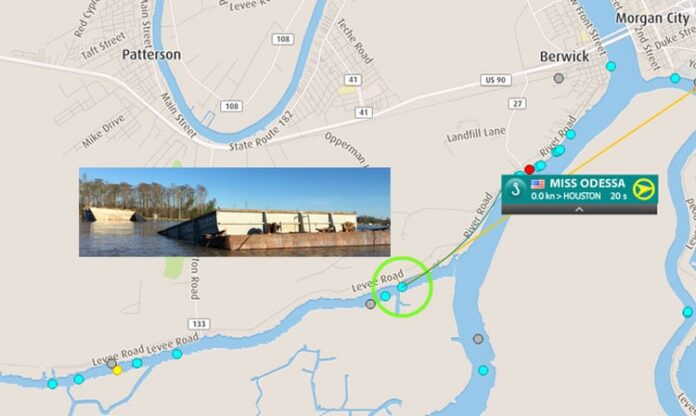The image size is (696, 416).
Task: Open the yellow arrow track icon on MISS ODESSA popup
Action: coord(644,190)
